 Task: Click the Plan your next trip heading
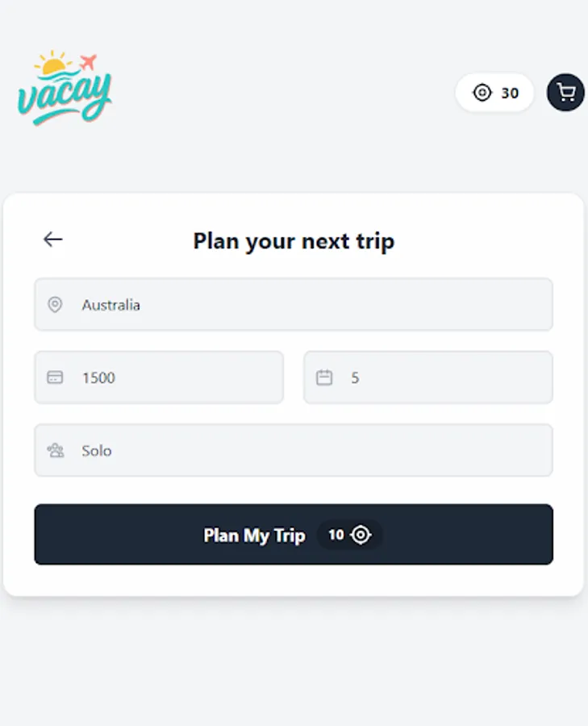tap(294, 240)
